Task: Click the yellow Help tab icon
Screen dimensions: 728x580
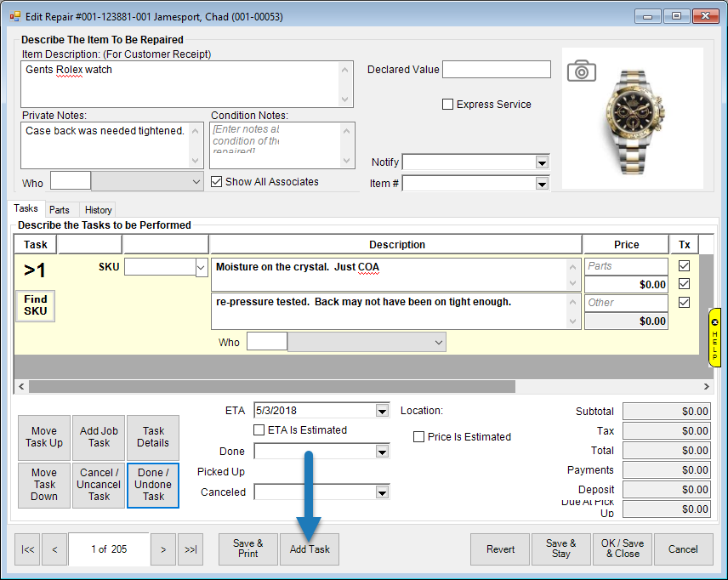Action: coord(714,338)
